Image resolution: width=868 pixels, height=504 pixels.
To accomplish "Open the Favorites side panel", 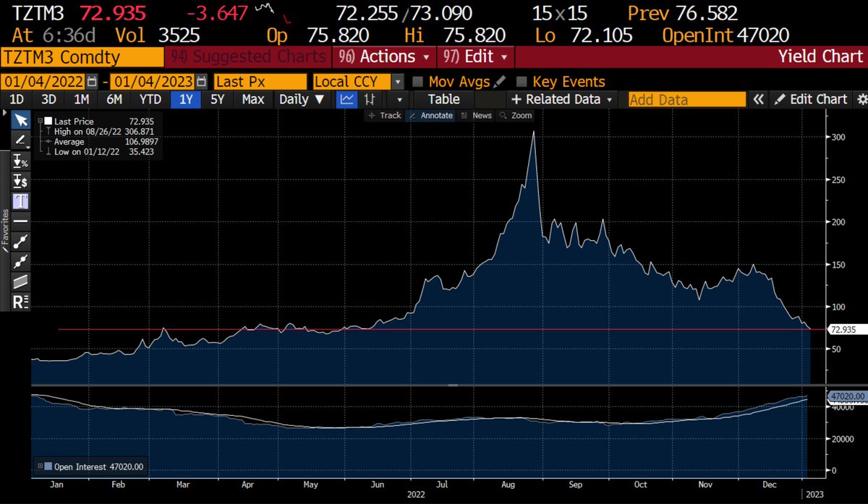I will click(x=6, y=230).
